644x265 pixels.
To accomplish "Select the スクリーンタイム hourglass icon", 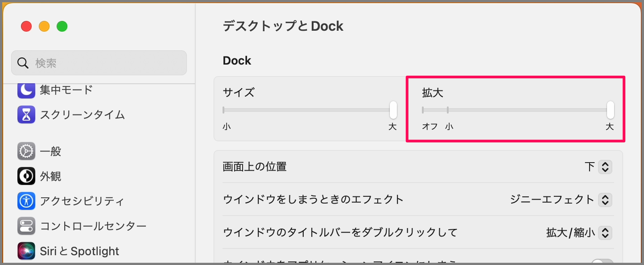I will tap(26, 114).
